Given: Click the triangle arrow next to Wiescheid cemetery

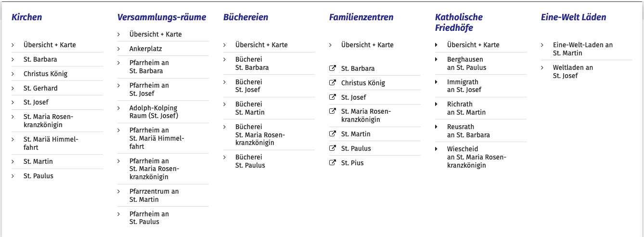Looking at the screenshot, I should (437, 149).
